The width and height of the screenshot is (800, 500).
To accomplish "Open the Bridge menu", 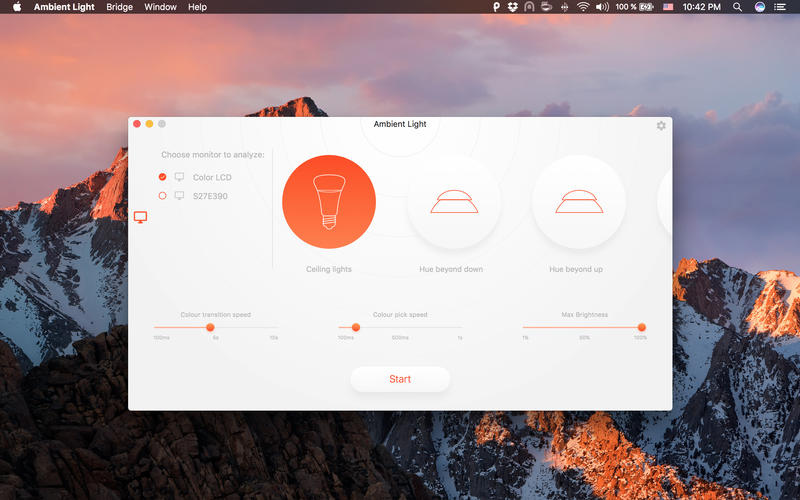I will tap(119, 7).
